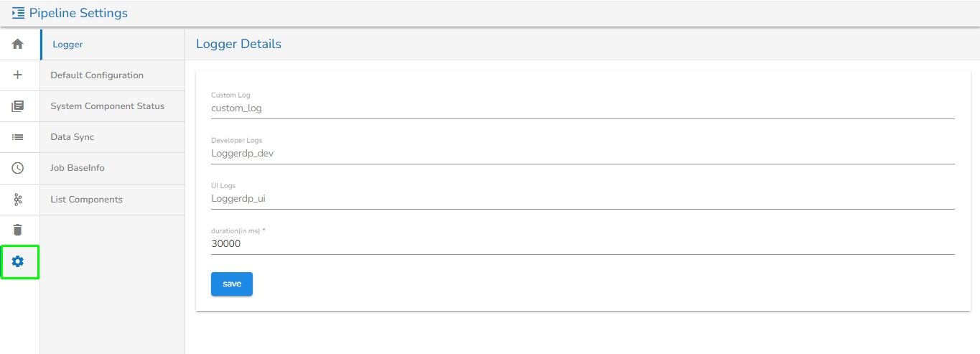Viewport: 980px width, 354px height.
Task: Open the list icon in left sidebar
Action: 18,137
